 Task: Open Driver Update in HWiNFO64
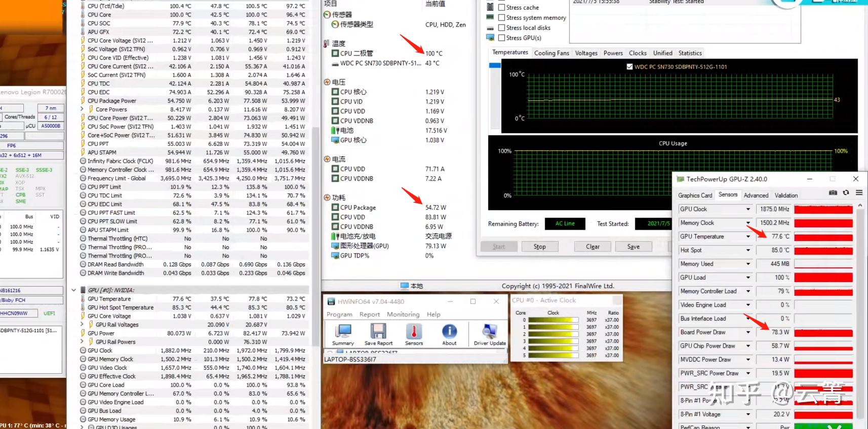[x=490, y=334]
